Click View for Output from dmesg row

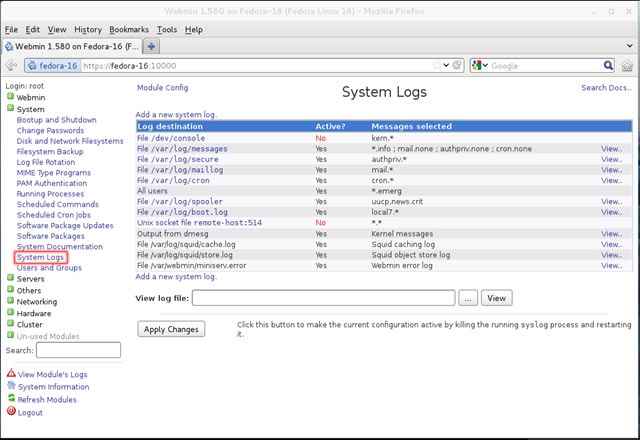click(x=611, y=234)
